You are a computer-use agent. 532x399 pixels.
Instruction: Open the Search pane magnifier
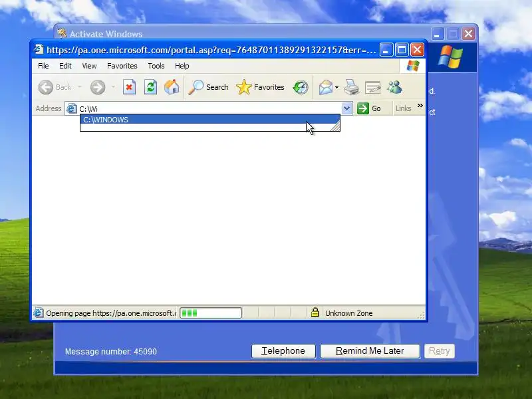(196, 87)
